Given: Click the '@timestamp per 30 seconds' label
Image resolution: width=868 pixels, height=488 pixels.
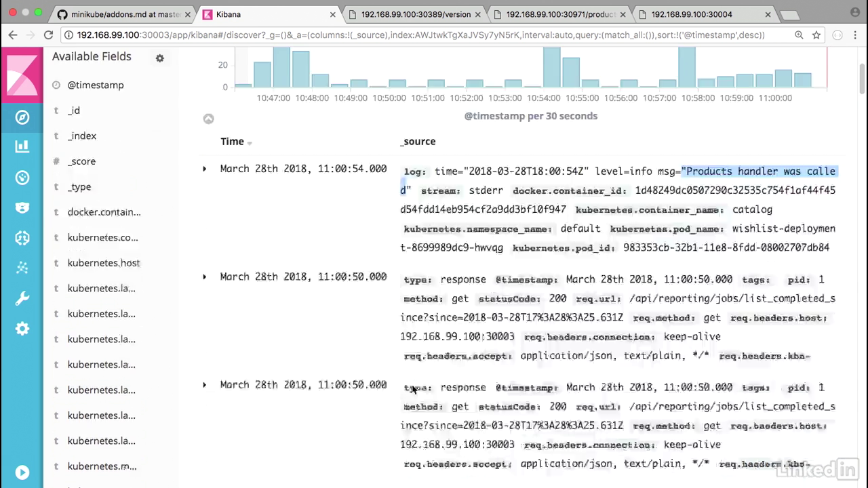Looking at the screenshot, I should (531, 116).
